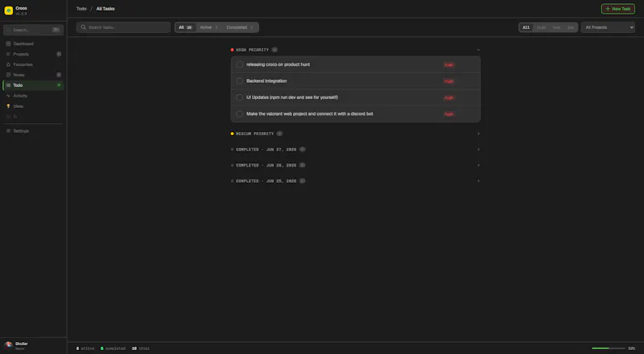The image size is (644, 354).
Task: Select the second view mode segment after All
Action: pyautogui.click(x=541, y=27)
